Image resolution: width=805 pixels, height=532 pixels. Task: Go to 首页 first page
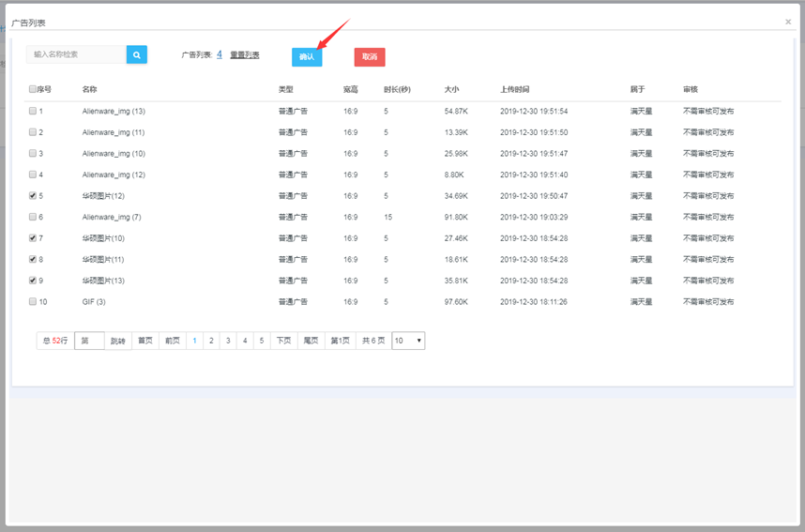(144, 341)
